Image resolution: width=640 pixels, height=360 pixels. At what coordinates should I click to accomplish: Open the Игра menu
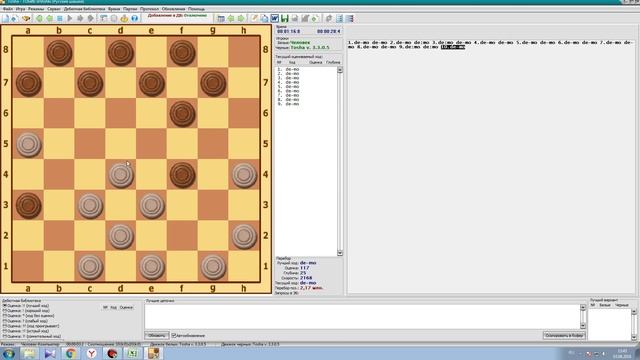coord(20,9)
